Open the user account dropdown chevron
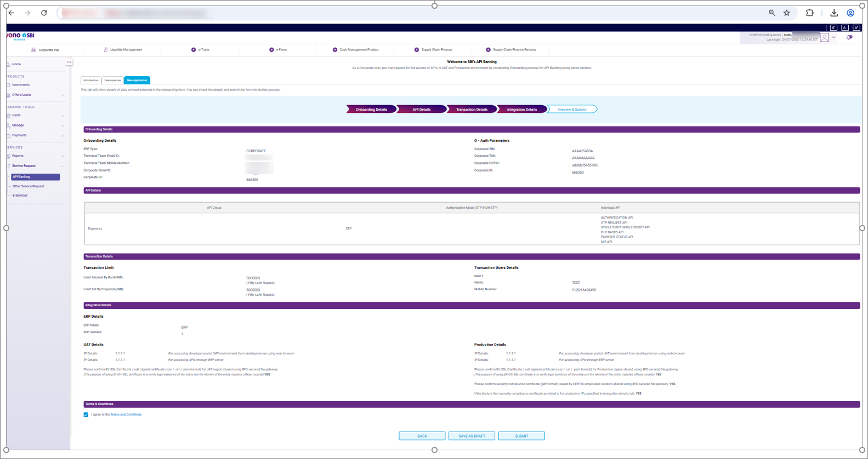 pyautogui.click(x=833, y=38)
